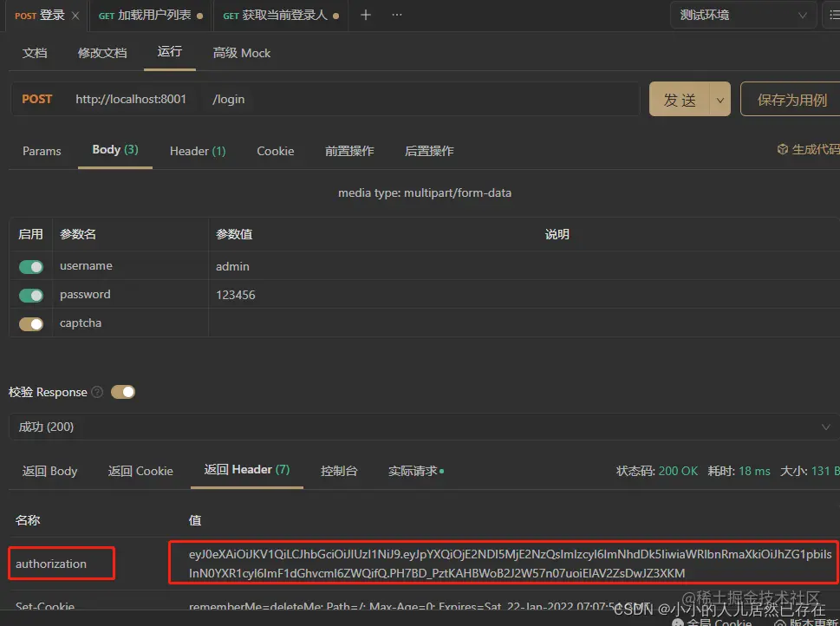Click the 保存为用例 button
840x626 pixels.
point(790,99)
